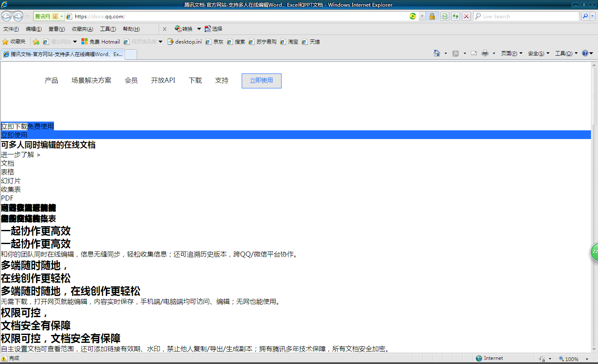Click the read mail envelope icon
The image size is (598, 364).
click(474, 53)
